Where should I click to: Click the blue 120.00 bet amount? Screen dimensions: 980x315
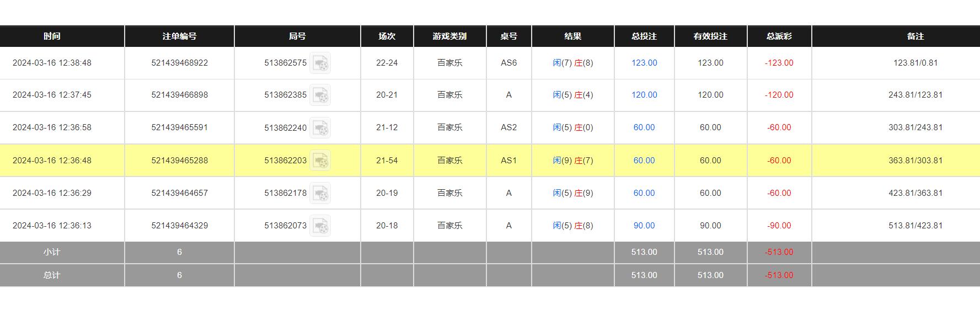click(x=644, y=95)
